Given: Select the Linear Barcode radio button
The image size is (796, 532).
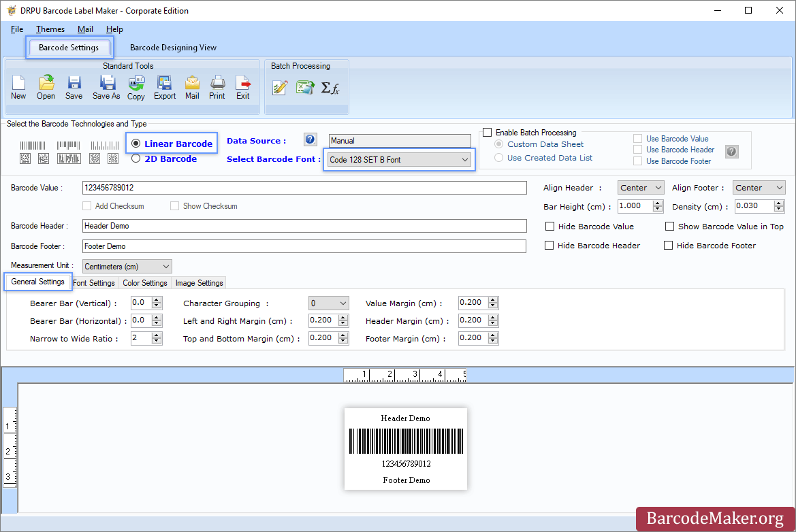Looking at the screenshot, I should pyautogui.click(x=136, y=144).
